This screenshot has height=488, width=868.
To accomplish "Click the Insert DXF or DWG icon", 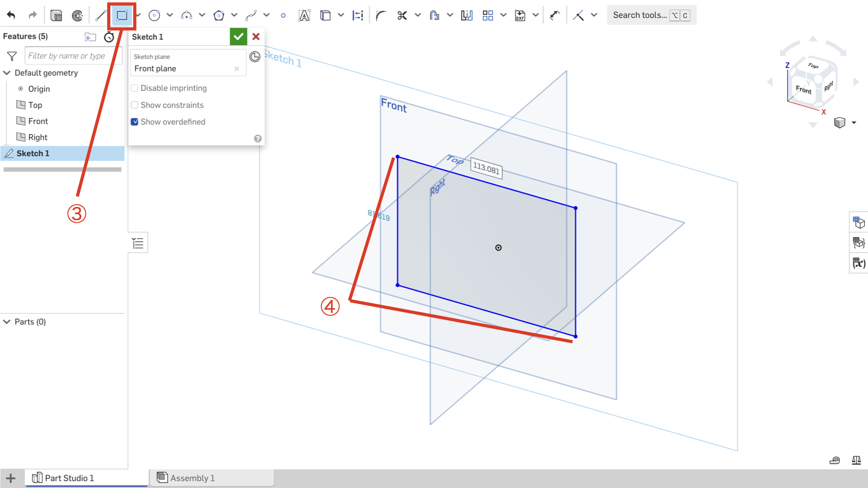I will pos(520,15).
